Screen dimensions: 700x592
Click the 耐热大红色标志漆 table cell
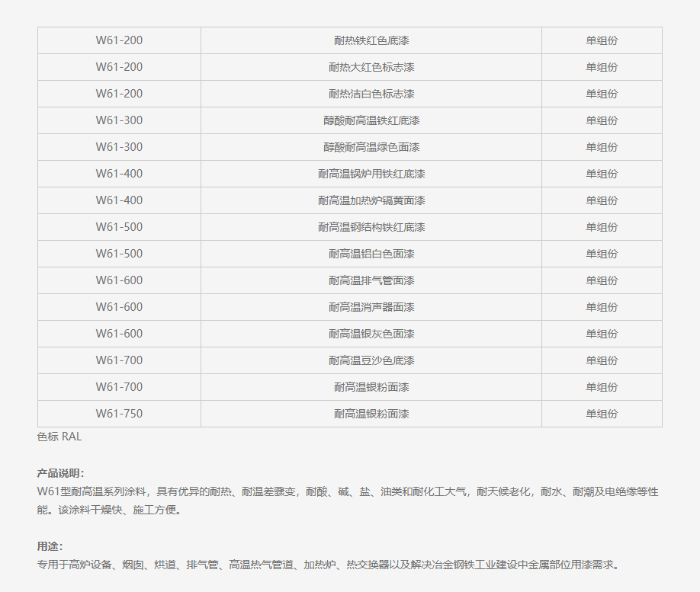tap(370, 66)
